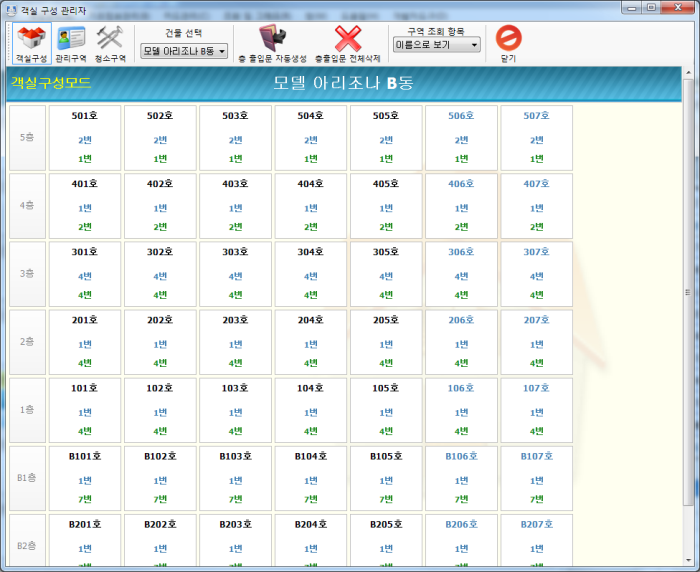The image size is (700, 572).
Task: Select room B201호 cell
Action: (85, 540)
